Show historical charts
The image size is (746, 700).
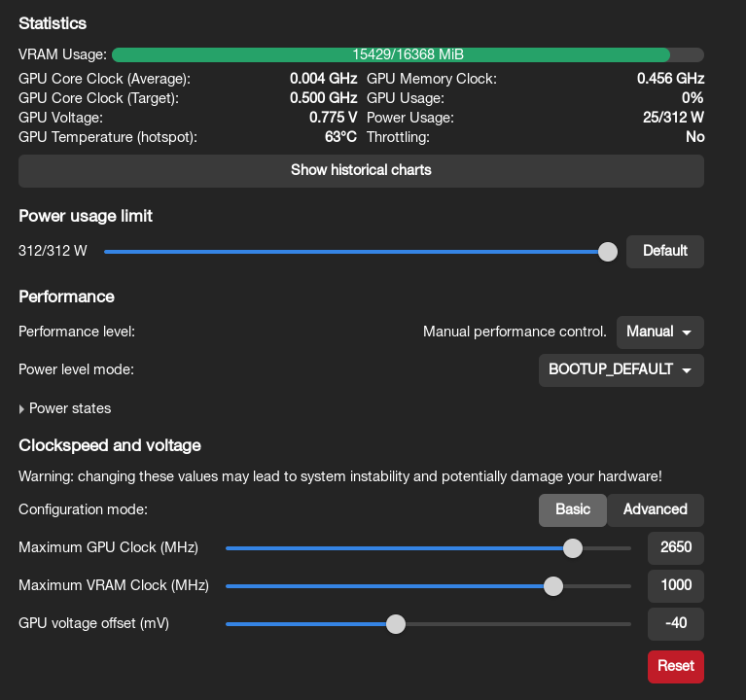tap(361, 170)
